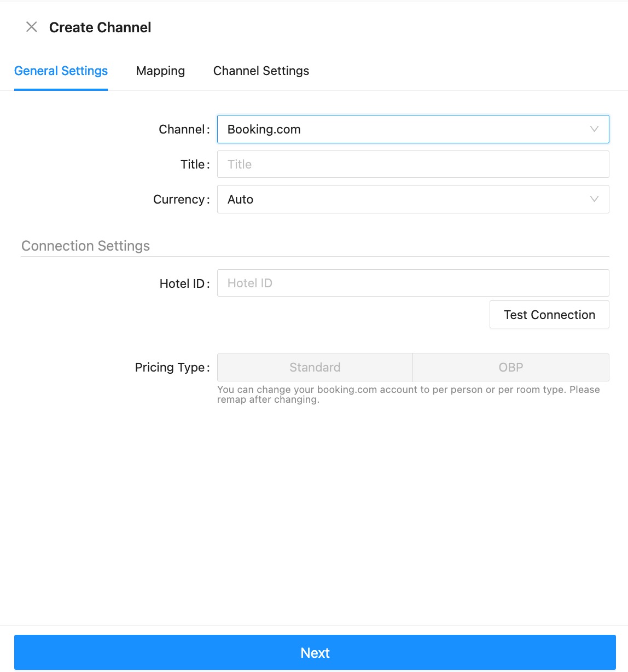The width and height of the screenshot is (628, 672).
Task: Focus the Hotel ID input field
Action: click(413, 283)
